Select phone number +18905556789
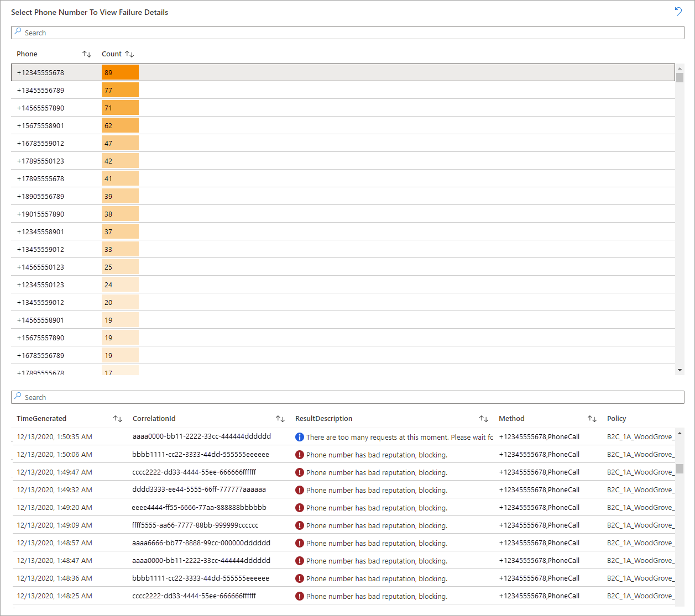 40,196
